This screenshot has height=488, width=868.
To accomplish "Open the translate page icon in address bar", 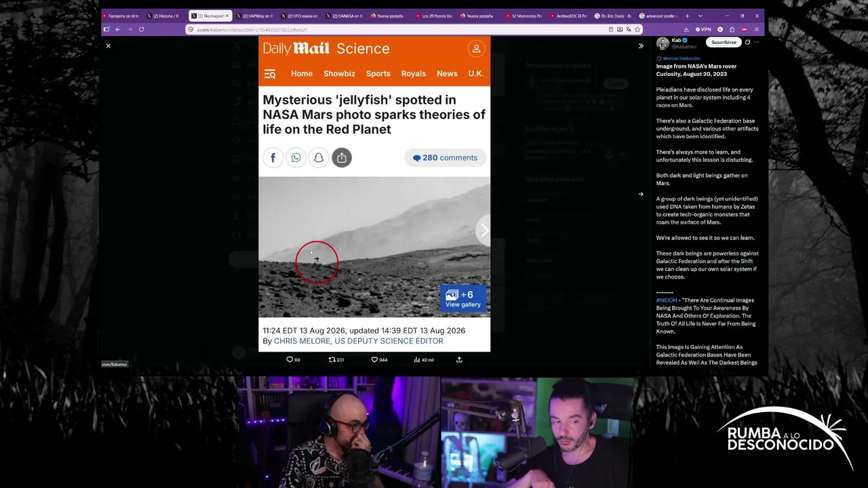I will [x=629, y=30].
